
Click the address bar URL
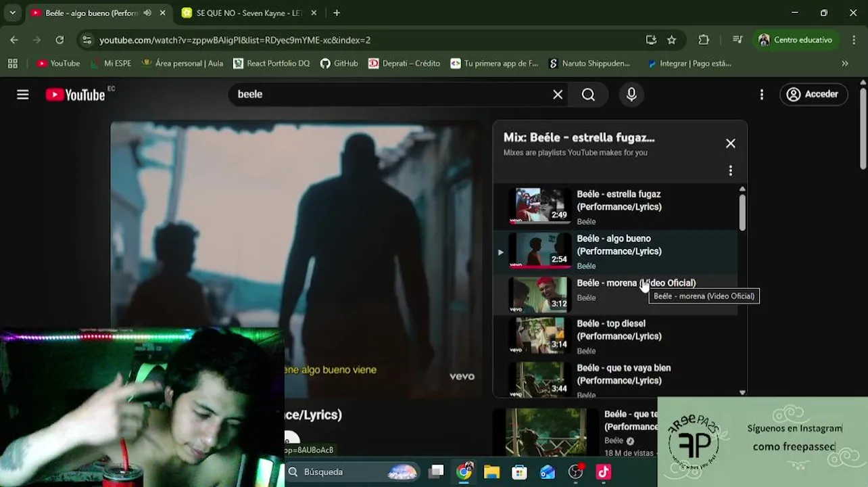[x=235, y=40]
